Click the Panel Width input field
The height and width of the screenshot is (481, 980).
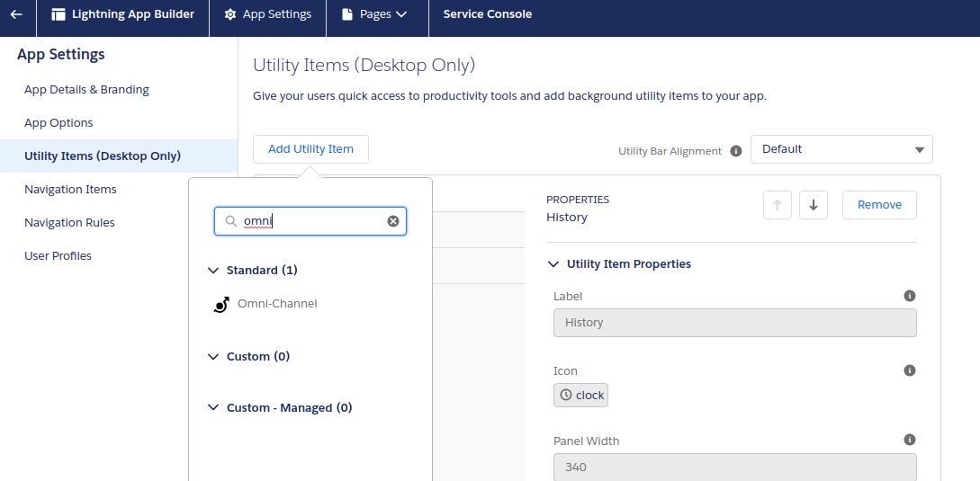734,468
